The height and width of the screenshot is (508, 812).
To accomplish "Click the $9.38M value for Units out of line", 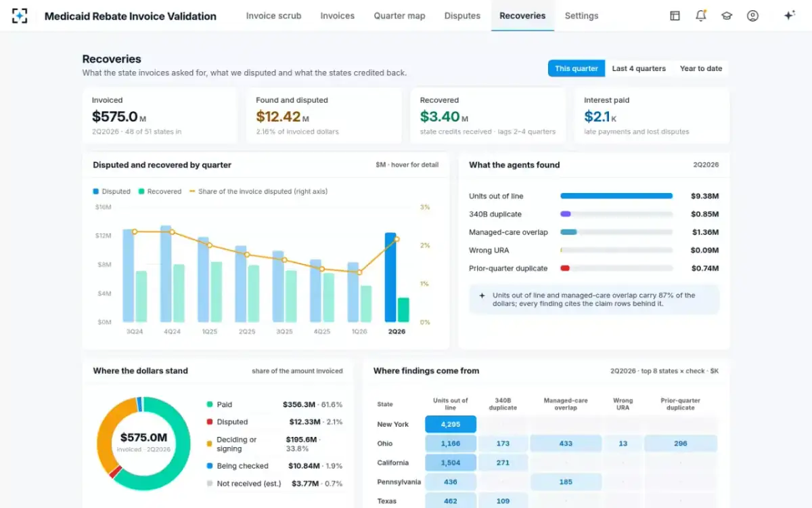I will pos(705,196).
